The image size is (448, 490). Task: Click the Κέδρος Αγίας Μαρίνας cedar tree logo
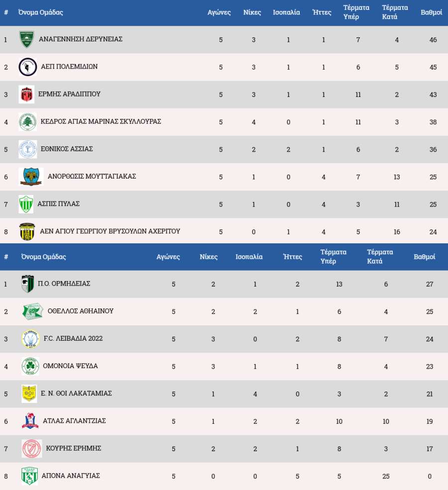27,122
